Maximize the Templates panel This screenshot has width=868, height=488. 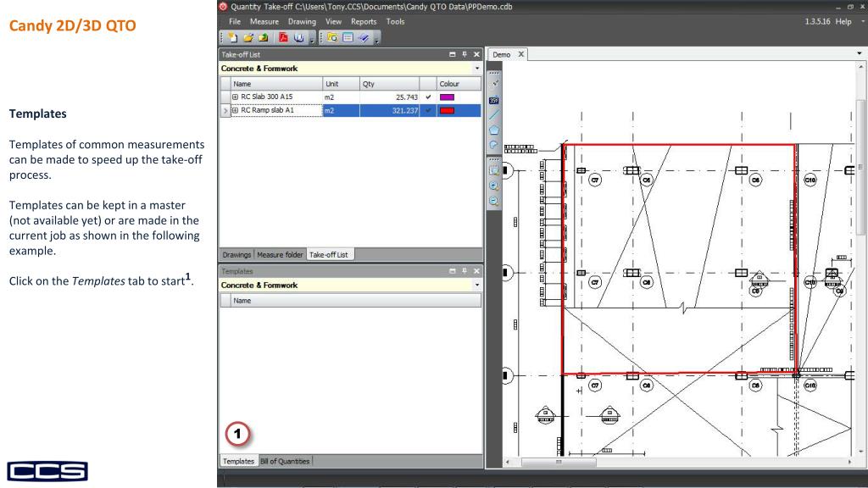coord(453,271)
